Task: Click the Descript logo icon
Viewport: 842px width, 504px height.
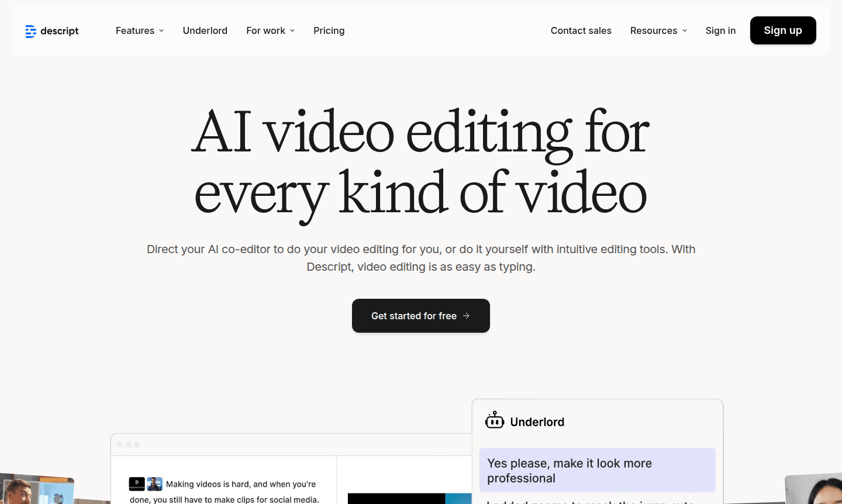Action: [x=31, y=31]
